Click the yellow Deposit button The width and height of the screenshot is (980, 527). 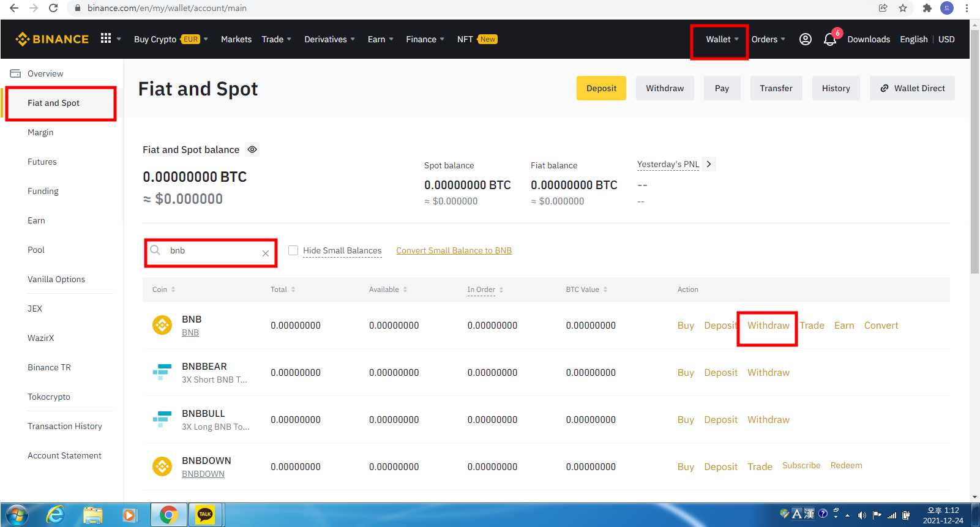[601, 88]
